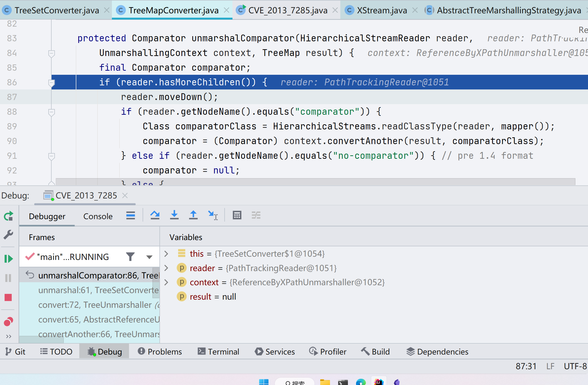Image resolution: width=588 pixels, height=385 pixels.
Task: Expand the 'this' variable node
Action: pyautogui.click(x=166, y=254)
